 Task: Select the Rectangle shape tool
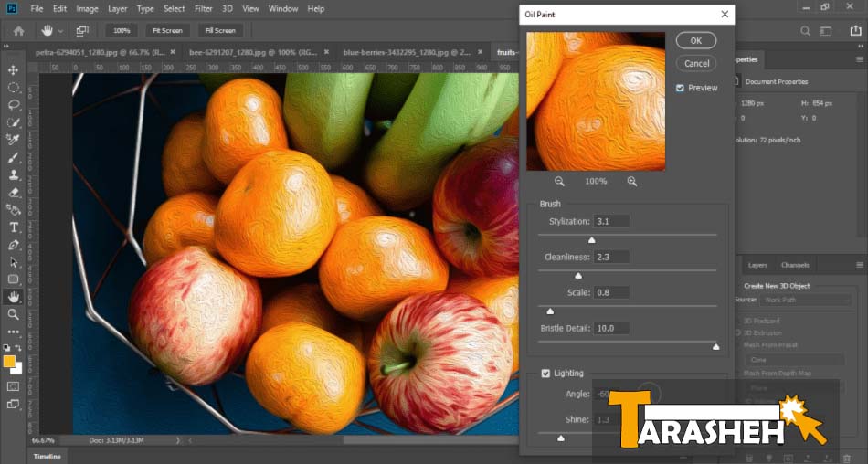(x=14, y=279)
